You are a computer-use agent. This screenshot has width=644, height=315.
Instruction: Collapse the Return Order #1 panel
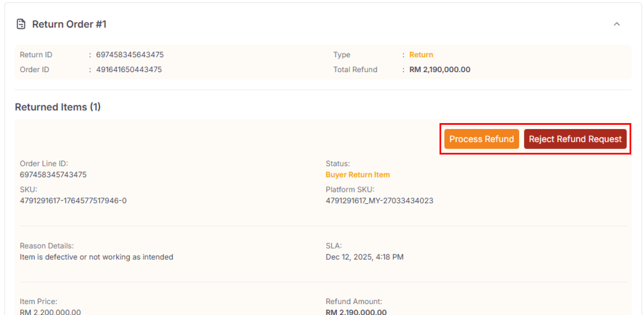coord(617,24)
